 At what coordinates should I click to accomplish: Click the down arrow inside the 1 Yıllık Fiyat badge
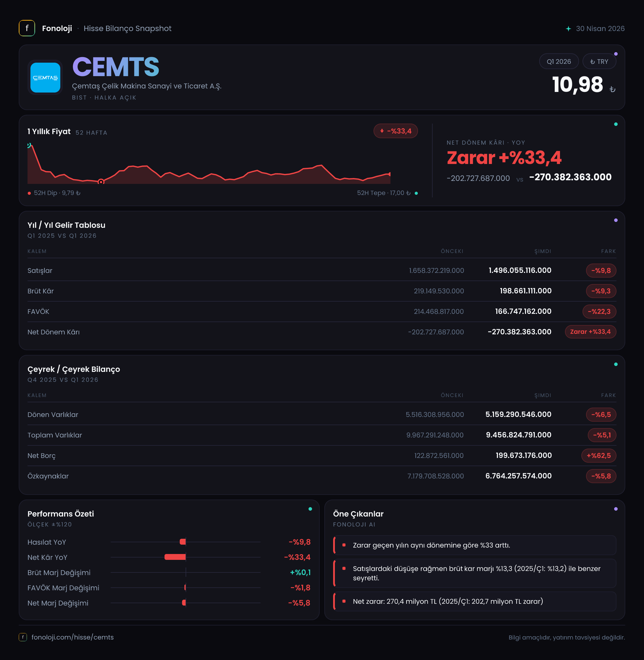[382, 131]
